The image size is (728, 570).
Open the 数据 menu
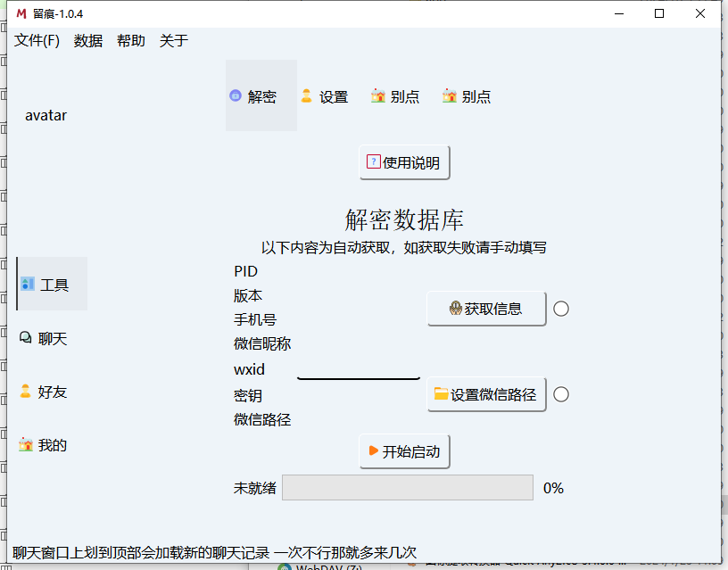click(x=87, y=40)
